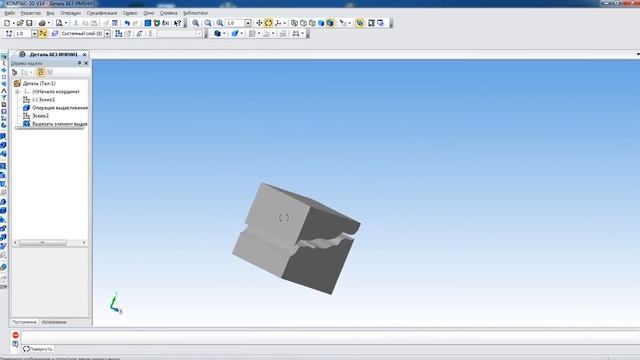This screenshot has height=360, width=640.
Task: Toggle the highlighted Rotate view tool
Action: pos(268,23)
